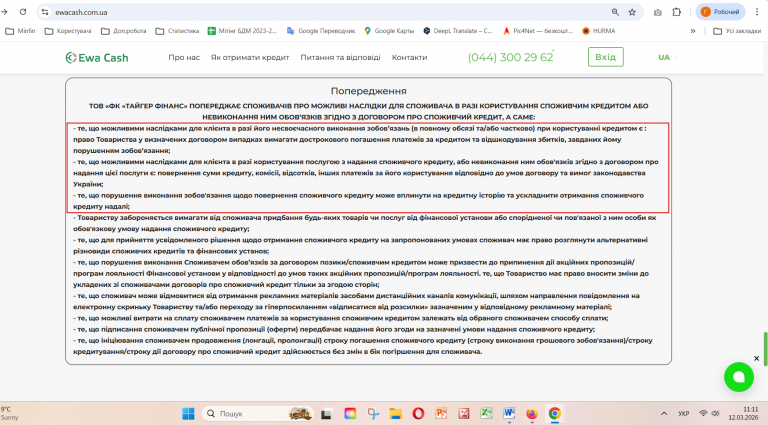Open Як отримати кредит menu item
Image resolution: width=768 pixels, height=425 pixels.
[x=250, y=57]
